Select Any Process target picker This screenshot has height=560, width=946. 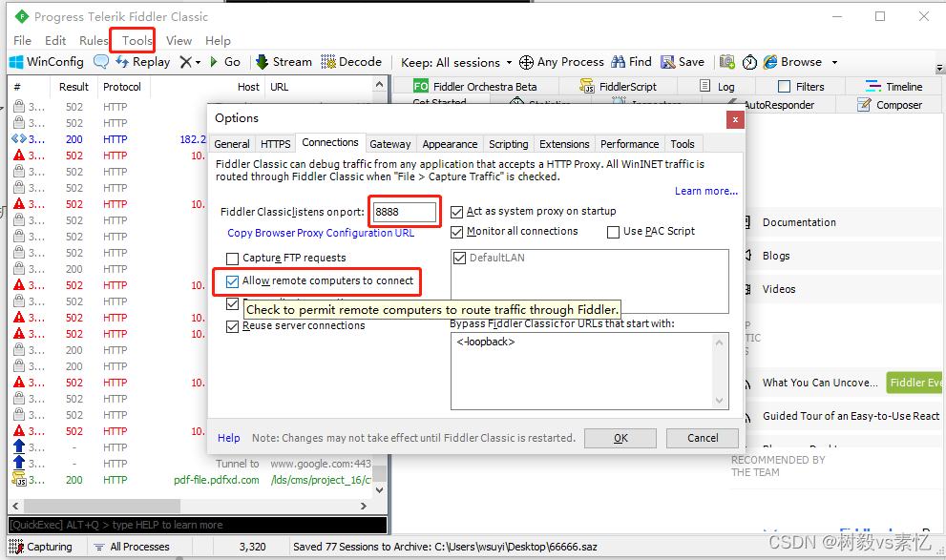click(561, 61)
